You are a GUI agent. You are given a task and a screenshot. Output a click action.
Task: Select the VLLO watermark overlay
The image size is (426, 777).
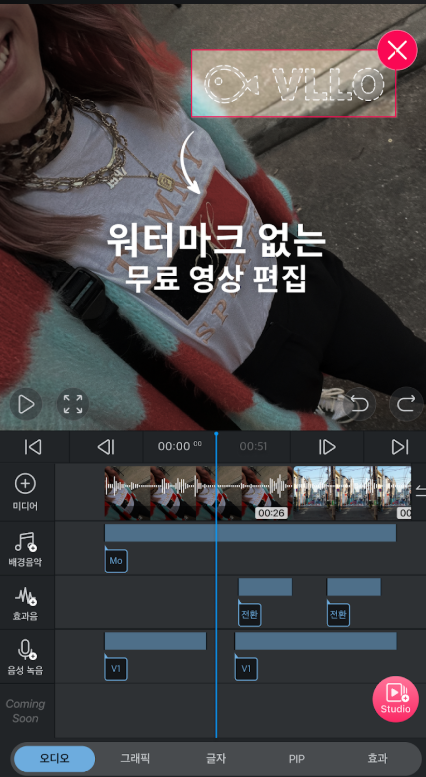point(294,83)
